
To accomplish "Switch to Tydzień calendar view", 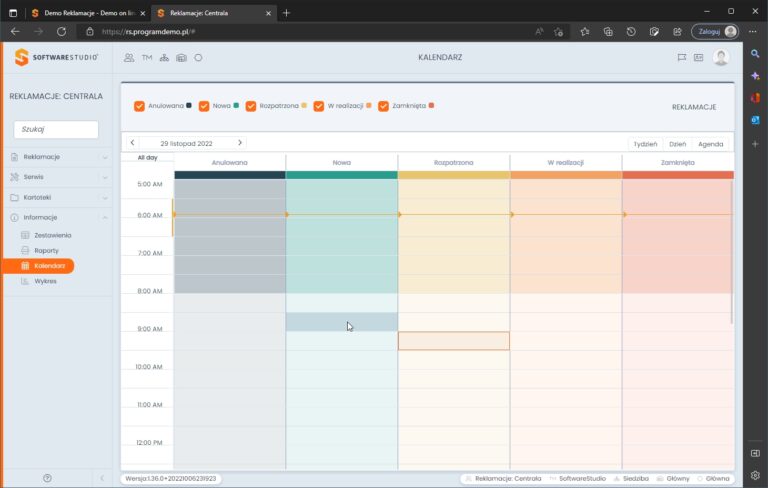I will [x=645, y=144].
